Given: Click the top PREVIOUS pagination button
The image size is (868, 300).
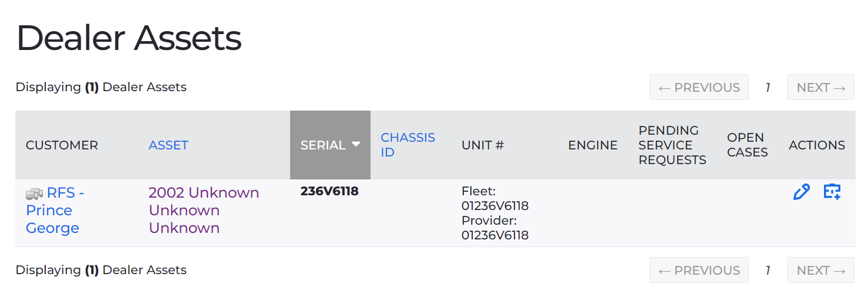Looking at the screenshot, I should coord(699,87).
